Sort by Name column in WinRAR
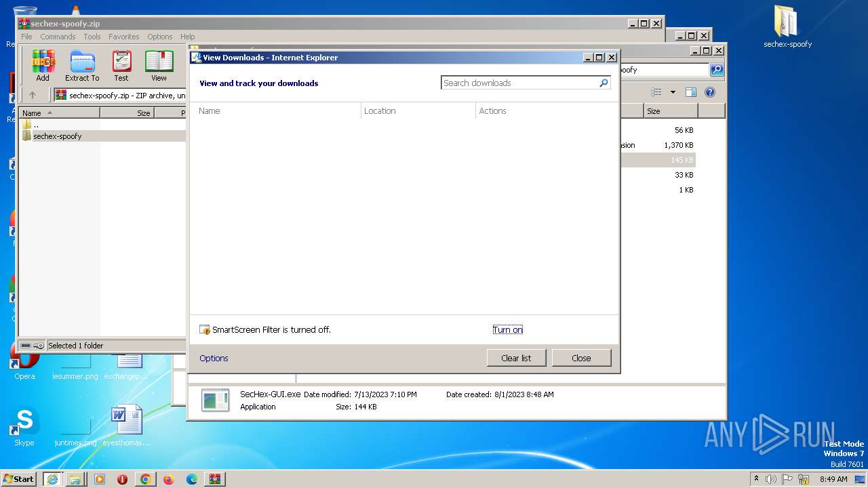 point(60,113)
